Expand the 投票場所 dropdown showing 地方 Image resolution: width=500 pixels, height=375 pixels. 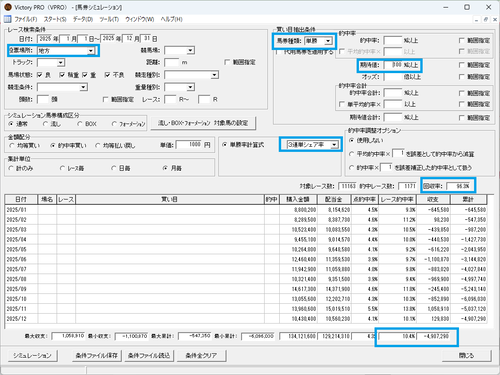pyautogui.click(x=91, y=51)
